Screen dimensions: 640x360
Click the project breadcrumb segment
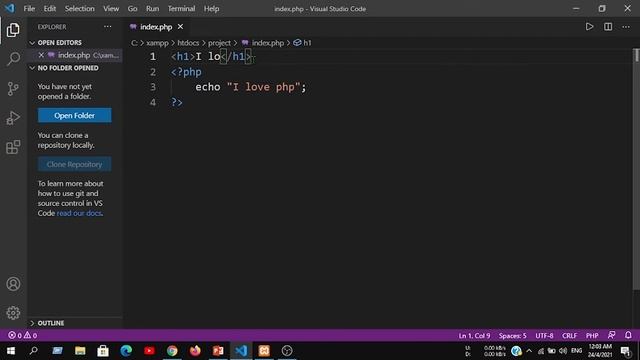tap(219, 43)
